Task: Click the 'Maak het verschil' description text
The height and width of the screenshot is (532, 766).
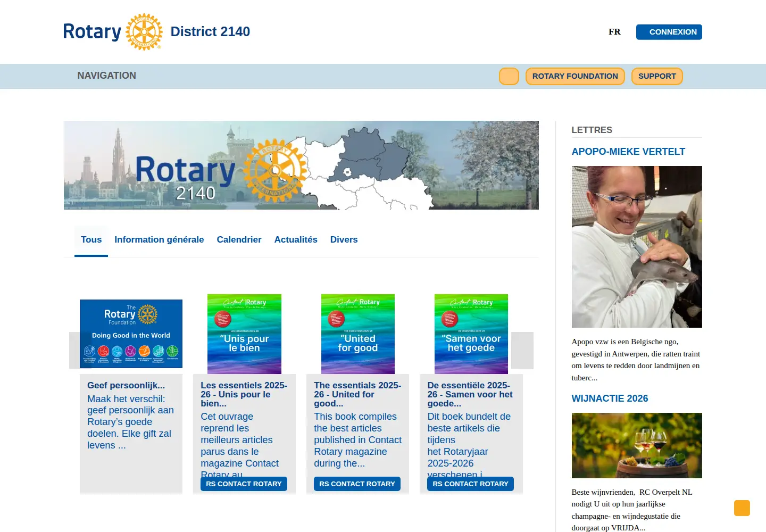Action: (131, 422)
